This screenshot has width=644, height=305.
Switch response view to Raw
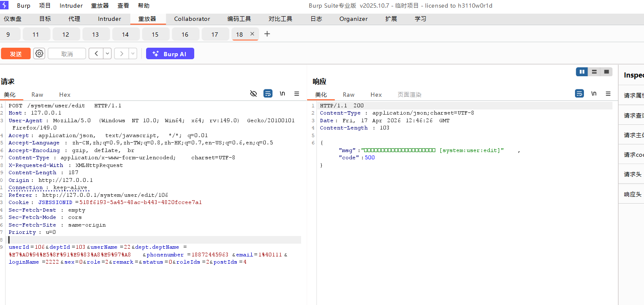348,95
